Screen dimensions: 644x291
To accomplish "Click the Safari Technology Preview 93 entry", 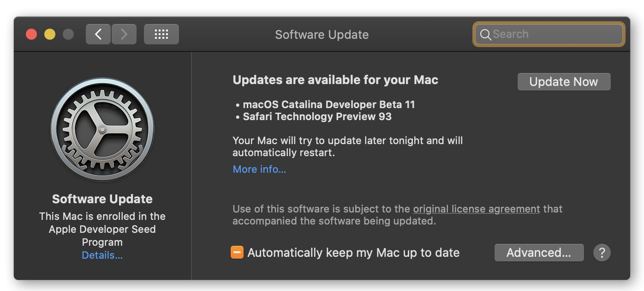I will (x=317, y=116).
